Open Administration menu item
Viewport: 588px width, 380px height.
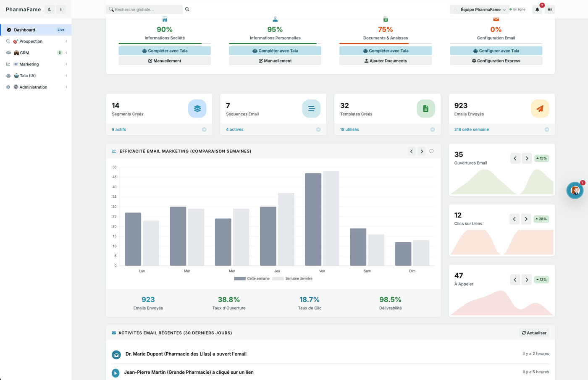36,87
